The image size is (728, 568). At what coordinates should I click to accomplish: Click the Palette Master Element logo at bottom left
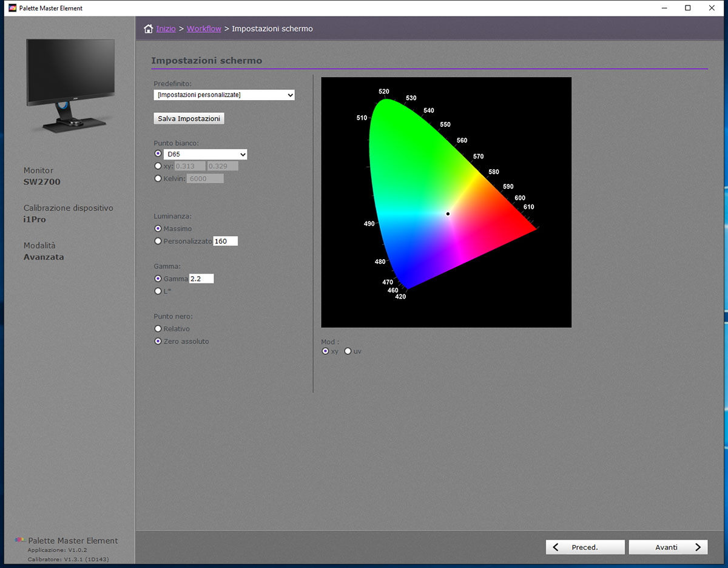(20, 540)
